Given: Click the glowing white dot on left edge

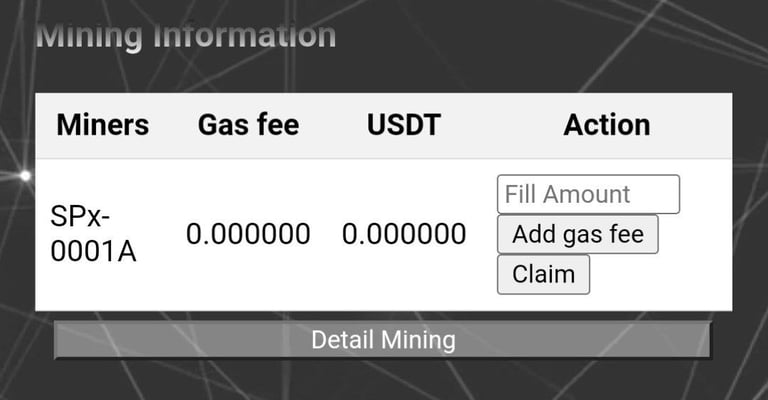Looking at the screenshot, I should pyautogui.click(x=26, y=176).
